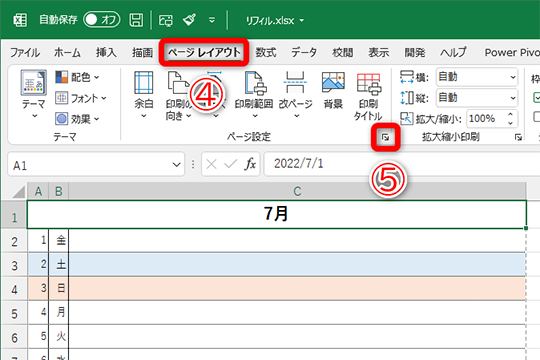Click the cell containing 日

59,288
